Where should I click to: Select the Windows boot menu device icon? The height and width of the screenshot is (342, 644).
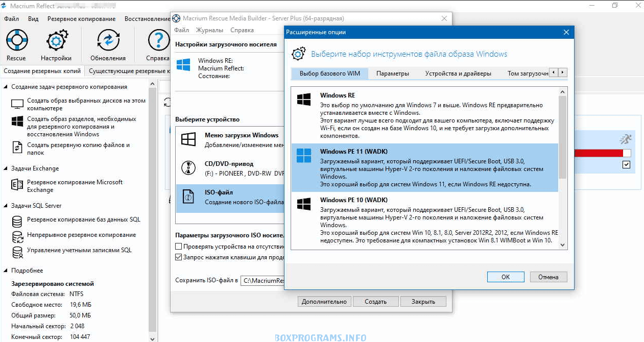pos(189,140)
